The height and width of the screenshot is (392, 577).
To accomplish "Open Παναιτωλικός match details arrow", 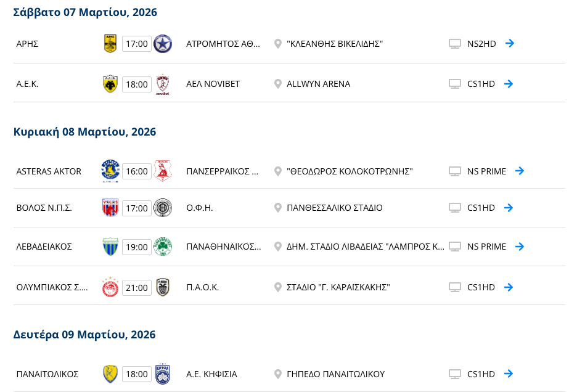I will (x=509, y=373).
